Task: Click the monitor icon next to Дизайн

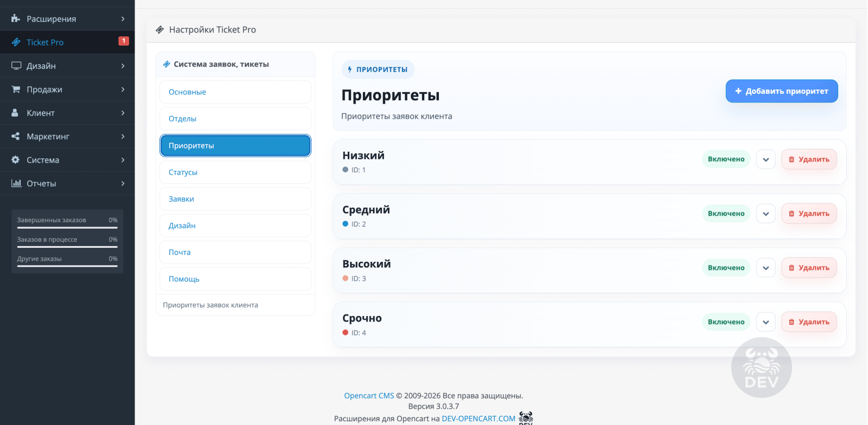Action: pyautogui.click(x=16, y=66)
